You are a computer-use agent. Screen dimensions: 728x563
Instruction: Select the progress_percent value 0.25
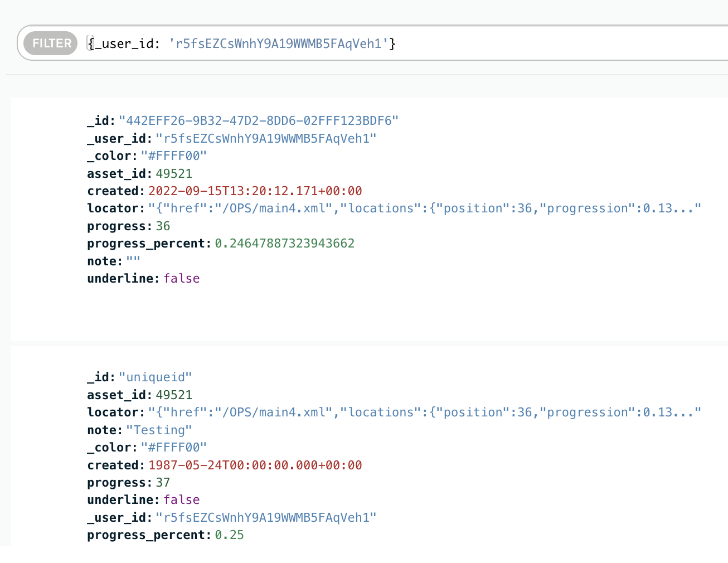229,535
